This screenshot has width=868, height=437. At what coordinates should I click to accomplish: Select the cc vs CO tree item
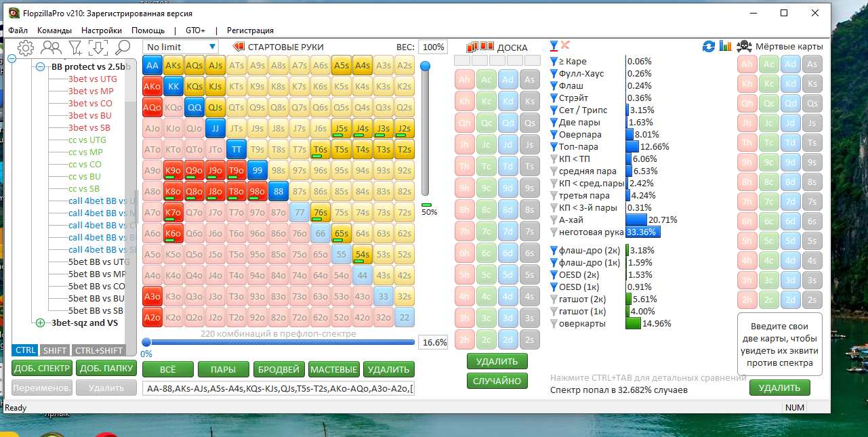point(85,165)
